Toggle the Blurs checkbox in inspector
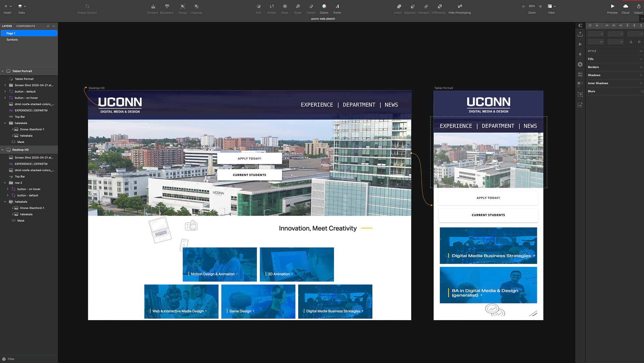 642,91
